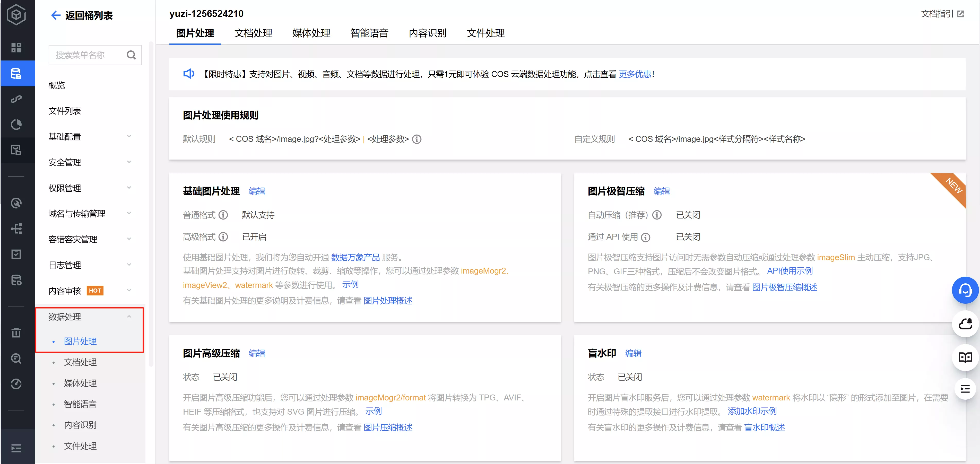This screenshot has height=464, width=980.
Task: Edit the 盲水印 settings
Action: [x=634, y=353]
